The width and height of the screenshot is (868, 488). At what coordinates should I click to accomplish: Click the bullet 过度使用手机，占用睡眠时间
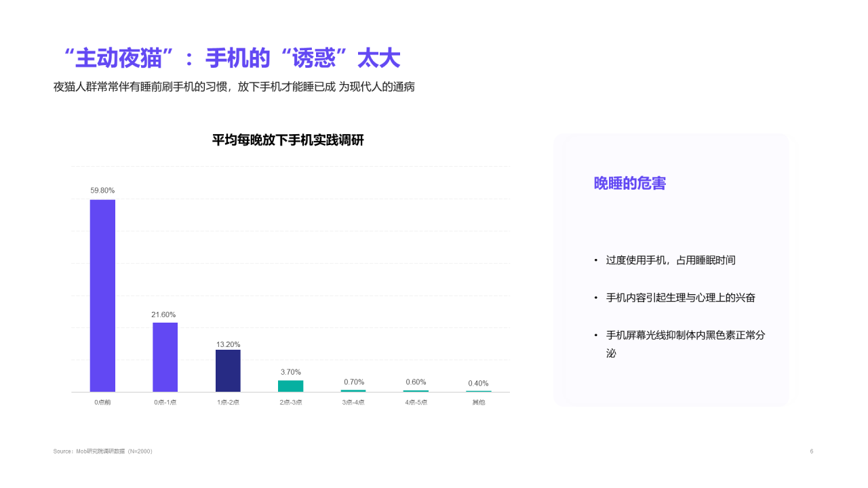(x=671, y=260)
